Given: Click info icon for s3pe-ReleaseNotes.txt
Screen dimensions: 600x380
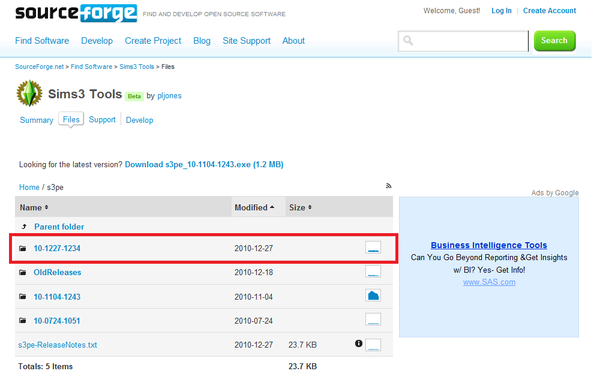Looking at the screenshot, I should coord(359,344).
